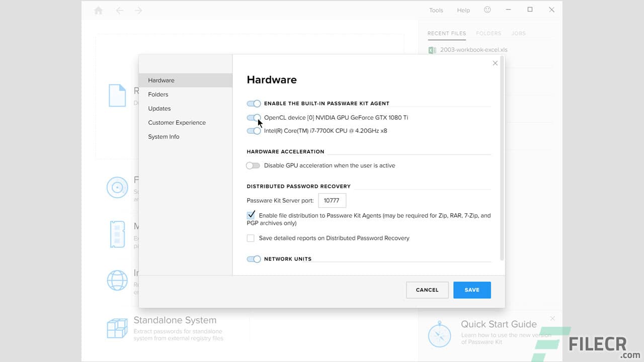Switch to the FOLDERS tab
The width and height of the screenshot is (644, 362).
(x=488, y=33)
